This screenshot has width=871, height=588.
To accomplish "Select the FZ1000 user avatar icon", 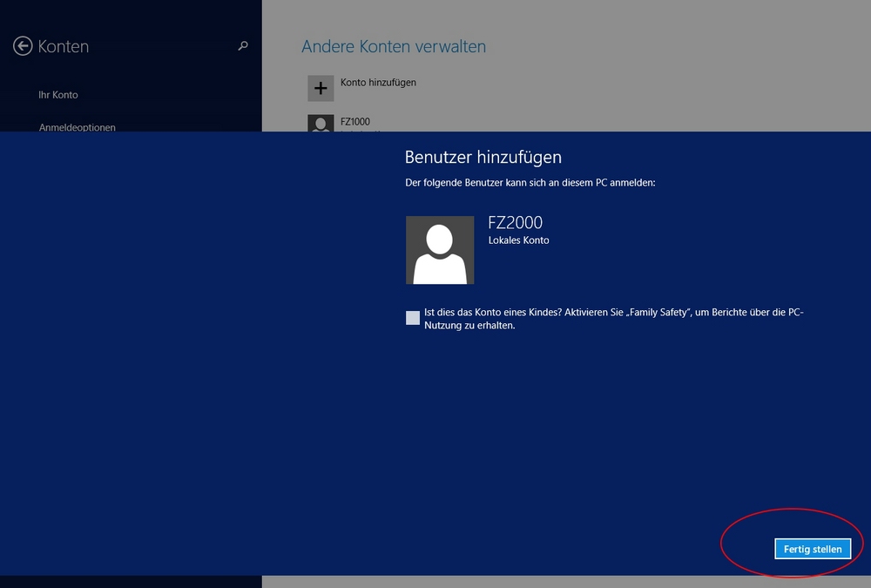I will click(321, 123).
